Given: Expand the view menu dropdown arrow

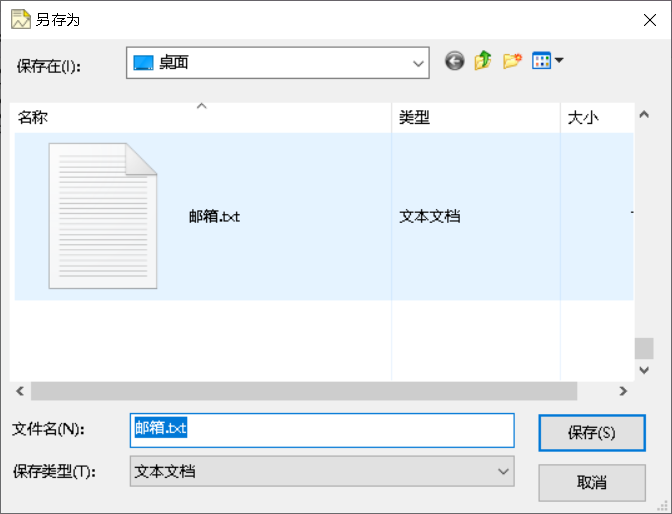Looking at the screenshot, I should [559, 60].
